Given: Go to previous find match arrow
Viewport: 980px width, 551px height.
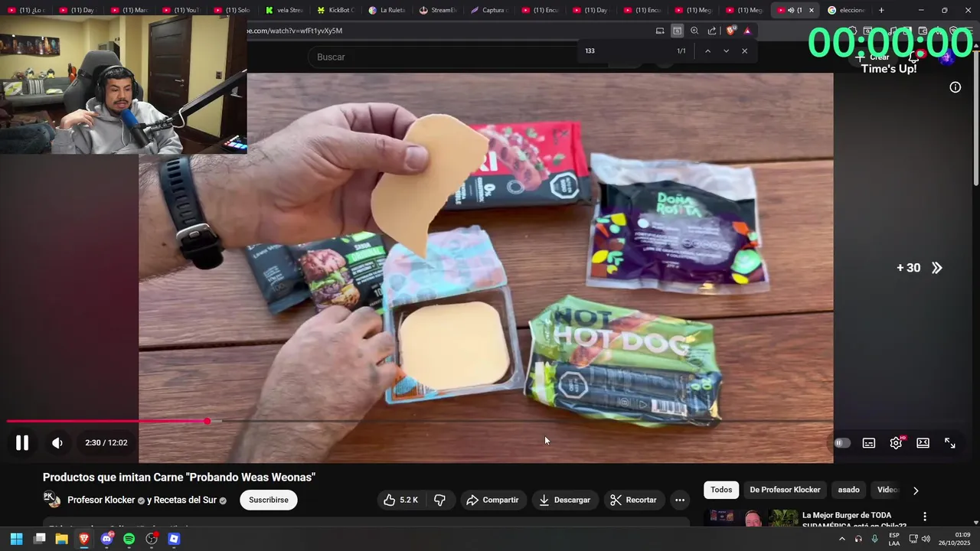Looking at the screenshot, I should [707, 51].
